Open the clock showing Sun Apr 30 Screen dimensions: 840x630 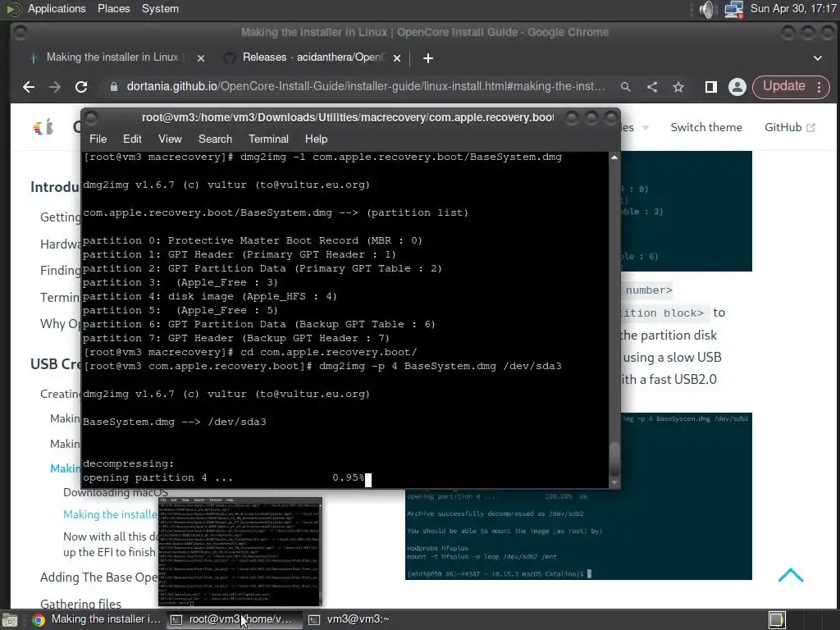[x=793, y=8]
